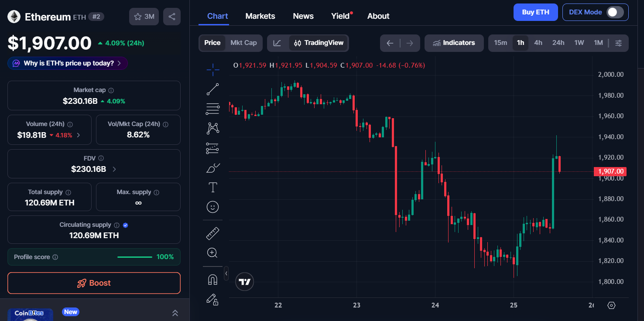Screen dimensions: 644x321
Task: Redo chart action arrow
Action: 410,43
